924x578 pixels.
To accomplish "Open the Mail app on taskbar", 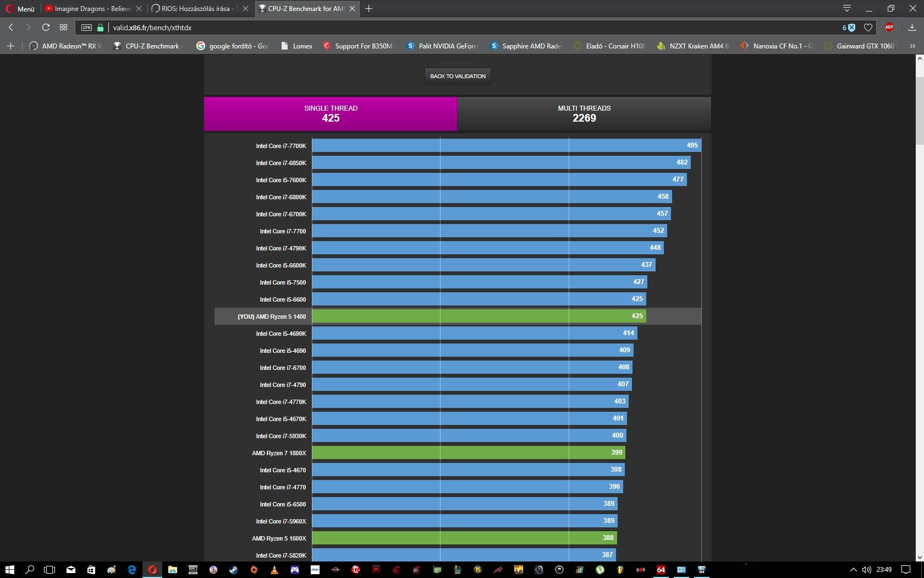I will tap(70, 570).
